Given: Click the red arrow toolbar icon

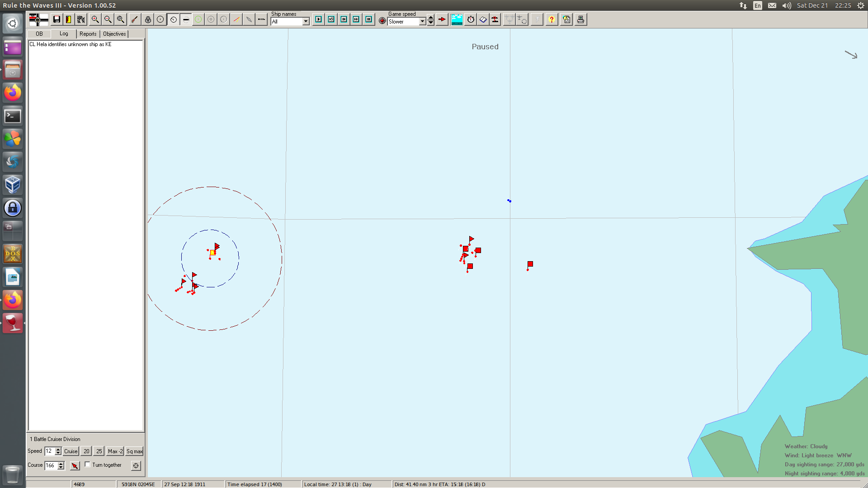Looking at the screenshot, I should 442,19.
